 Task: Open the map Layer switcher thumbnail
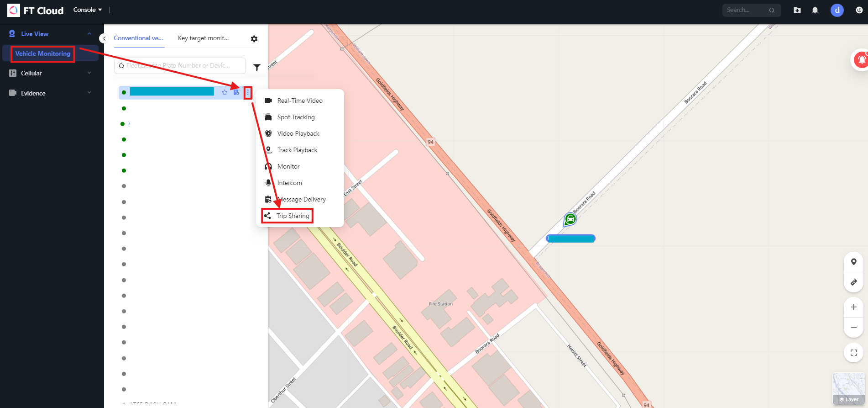849,389
